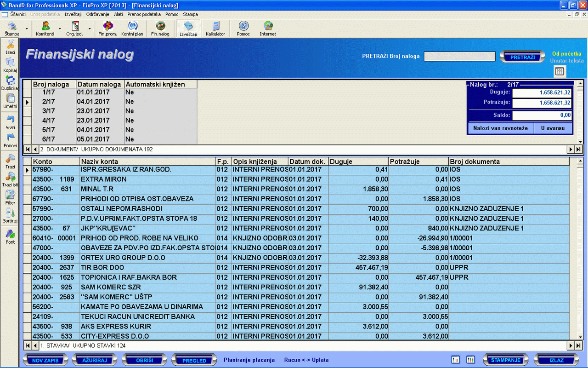Open the Planiranje placanja link

tap(249, 360)
